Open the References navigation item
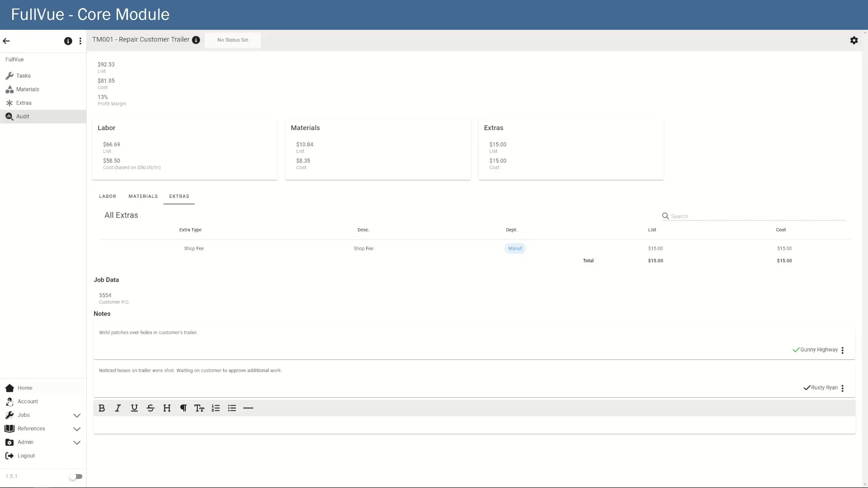The height and width of the screenshot is (488, 868). click(43, 429)
